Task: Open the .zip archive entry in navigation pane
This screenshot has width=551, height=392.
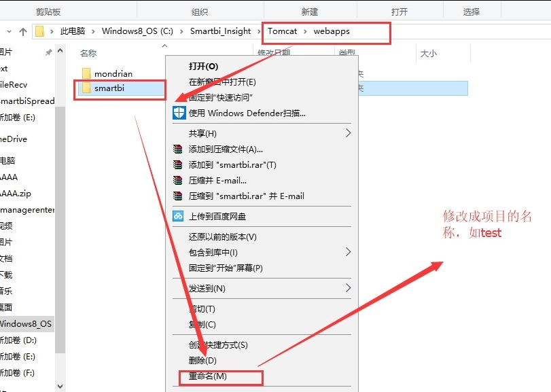Action: point(16,193)
